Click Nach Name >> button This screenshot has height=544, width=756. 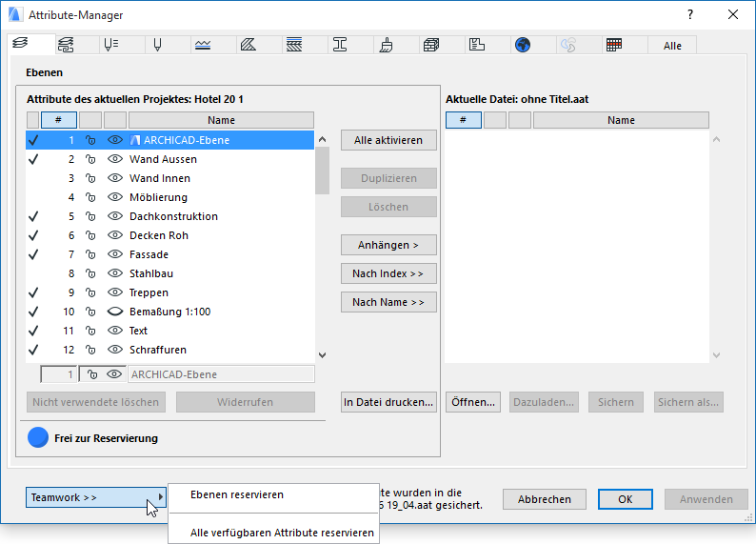coord(388,302)
